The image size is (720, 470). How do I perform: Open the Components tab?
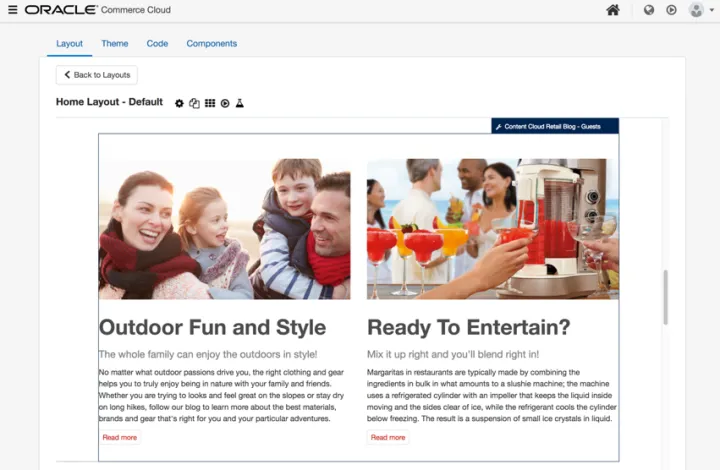coord(211,44)
